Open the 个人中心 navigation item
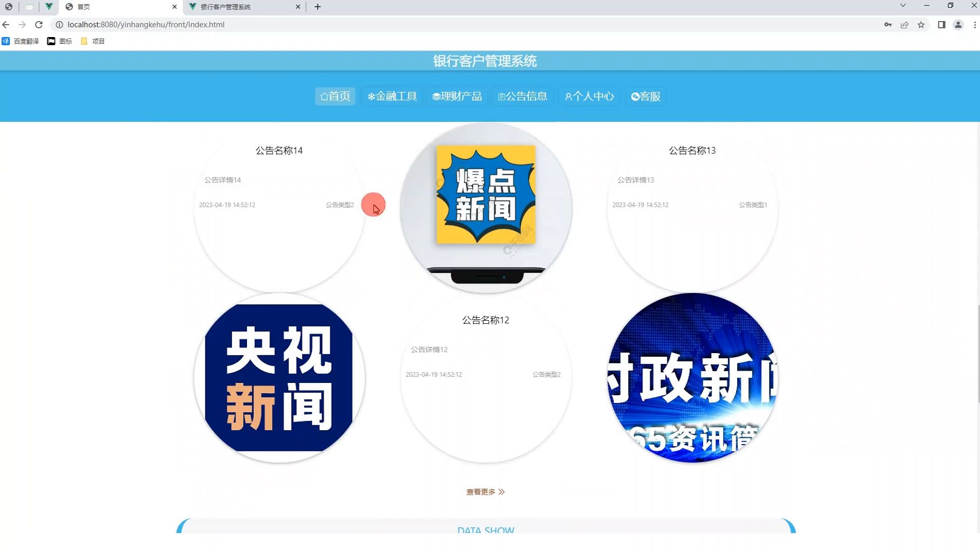The image size is (980, 551). click(x=590, y=96)
